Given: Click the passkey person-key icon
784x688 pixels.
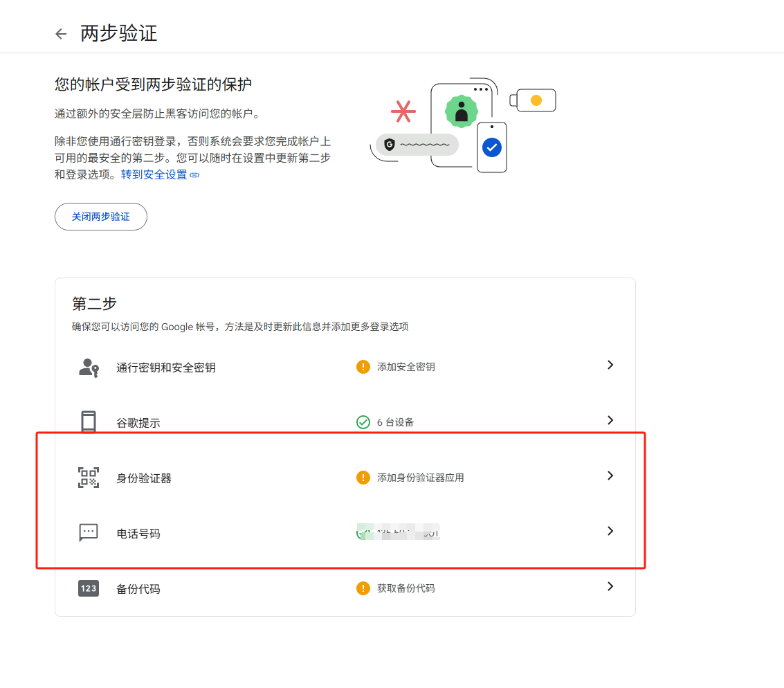Looking at the screenshot, I should pos(89,367).
